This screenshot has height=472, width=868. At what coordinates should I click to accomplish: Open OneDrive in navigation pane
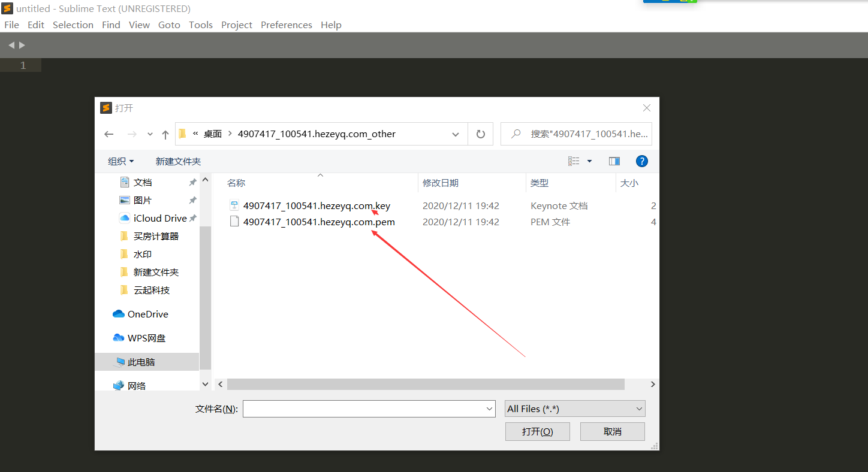[x=147, y=314]
